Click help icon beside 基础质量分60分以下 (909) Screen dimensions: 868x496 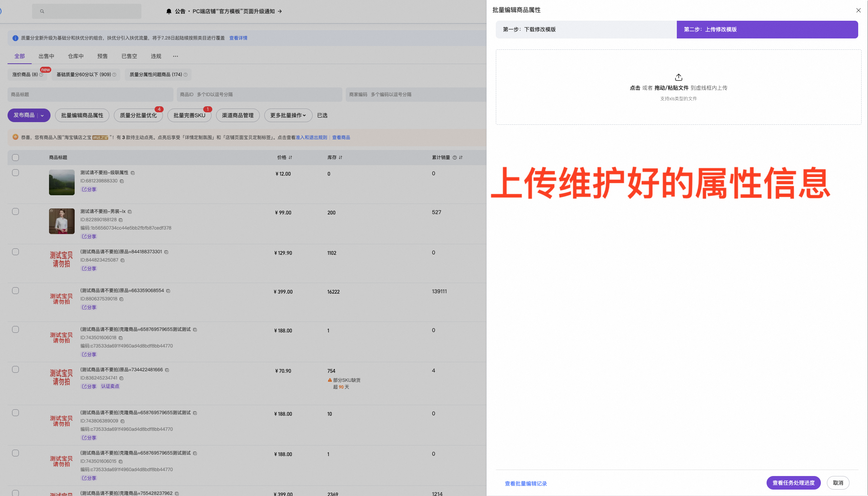[114, 75]
